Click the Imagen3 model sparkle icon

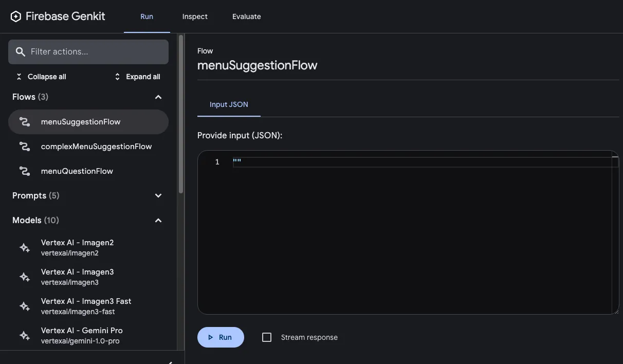24,277
